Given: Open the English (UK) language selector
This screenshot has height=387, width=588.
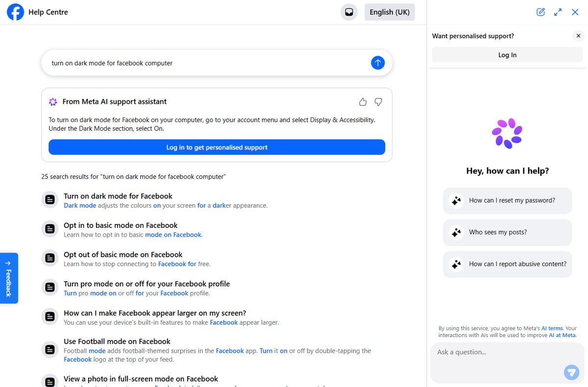Looking at the screenshot, I should 390,12.
